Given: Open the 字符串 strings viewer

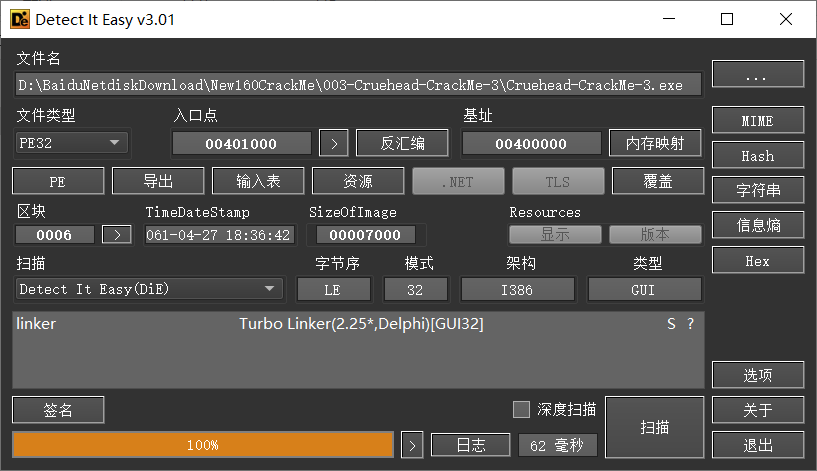Looking at the screenshot, I should point(758,190).
